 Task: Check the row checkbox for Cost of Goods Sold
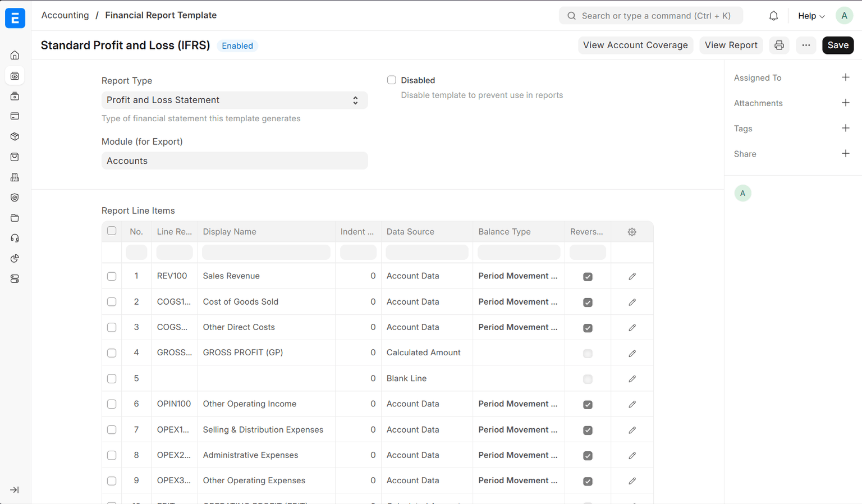(x=112, y=302)
